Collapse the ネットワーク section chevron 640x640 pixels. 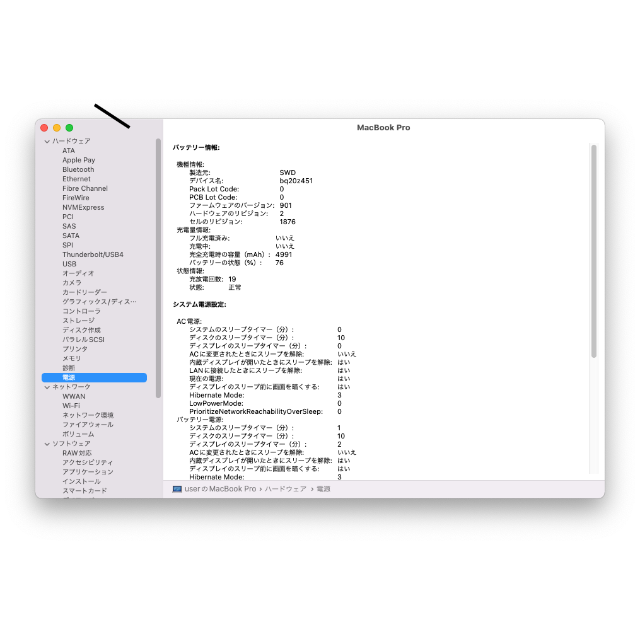pos(47,387)
